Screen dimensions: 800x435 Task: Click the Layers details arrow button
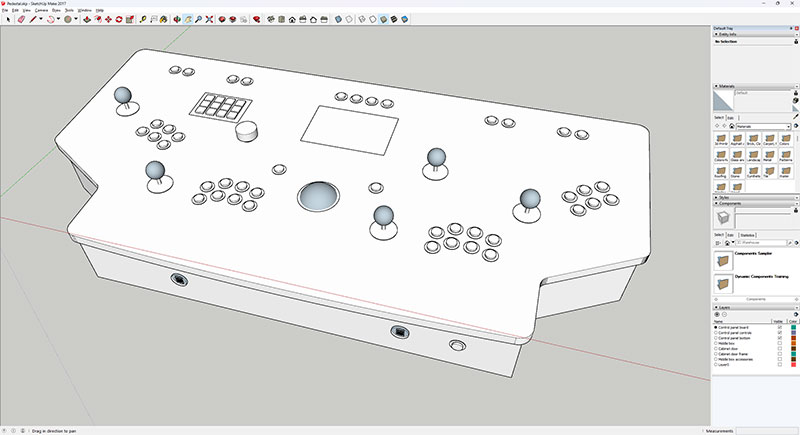[796, 315]
